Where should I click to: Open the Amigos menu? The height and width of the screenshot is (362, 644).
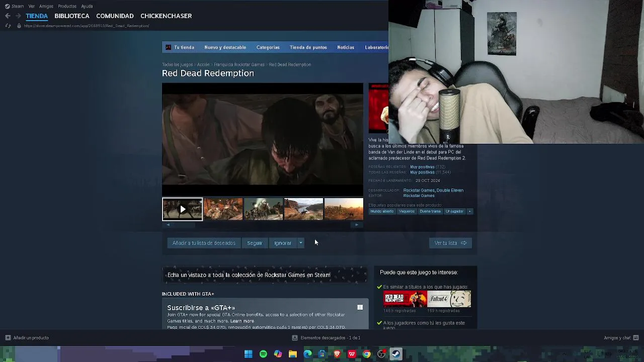pyautogui.click(x=46, y=6)
